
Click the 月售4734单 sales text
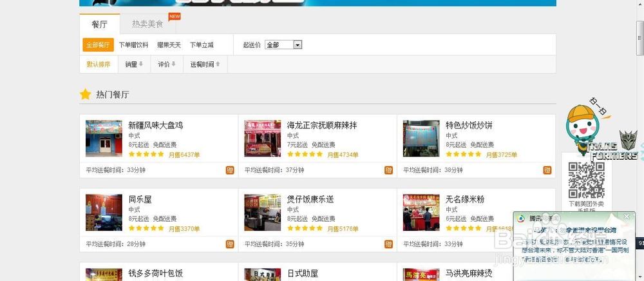click(x=343, y=155)
